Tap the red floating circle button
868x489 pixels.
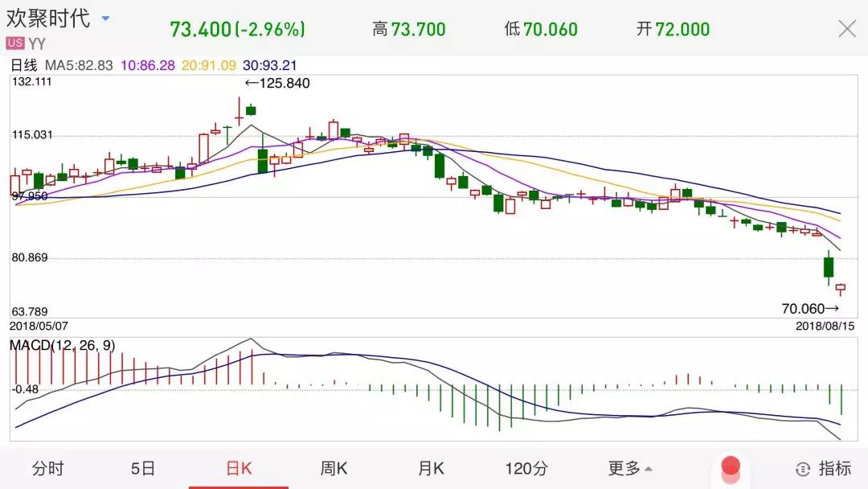(730, 466)
